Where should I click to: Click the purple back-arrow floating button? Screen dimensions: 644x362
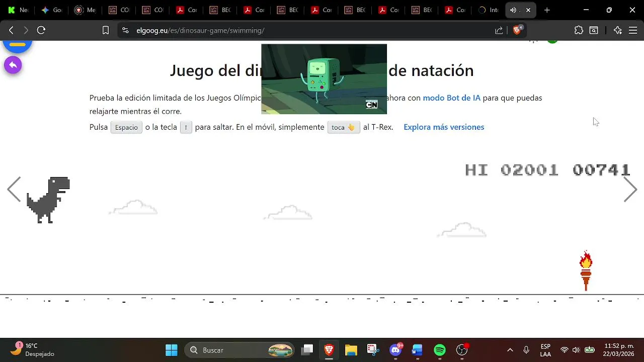[13, 65]
